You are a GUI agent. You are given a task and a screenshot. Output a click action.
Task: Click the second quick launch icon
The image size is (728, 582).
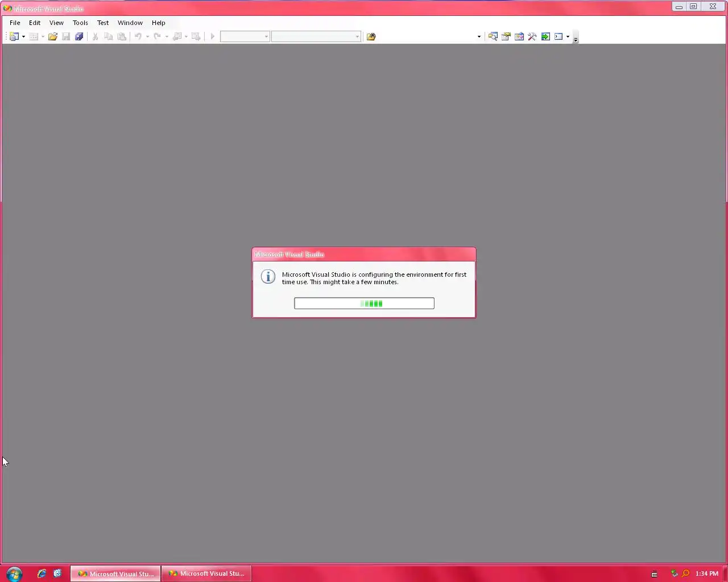(57, 573)
